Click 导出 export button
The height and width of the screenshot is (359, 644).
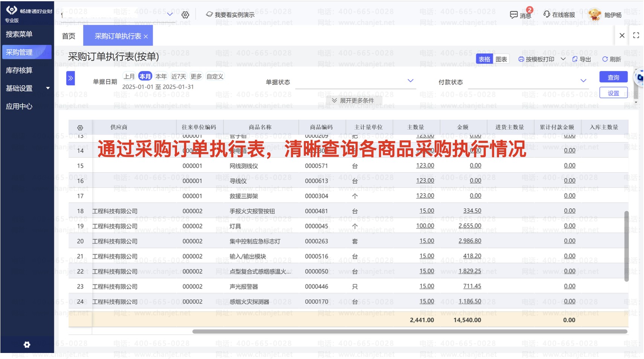581,59
